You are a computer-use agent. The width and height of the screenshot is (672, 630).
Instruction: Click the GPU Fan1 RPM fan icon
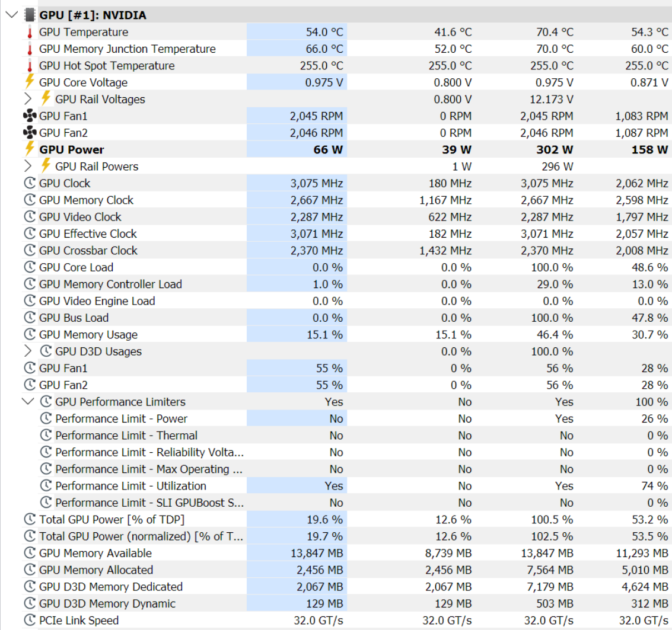[x=30, y=116]
